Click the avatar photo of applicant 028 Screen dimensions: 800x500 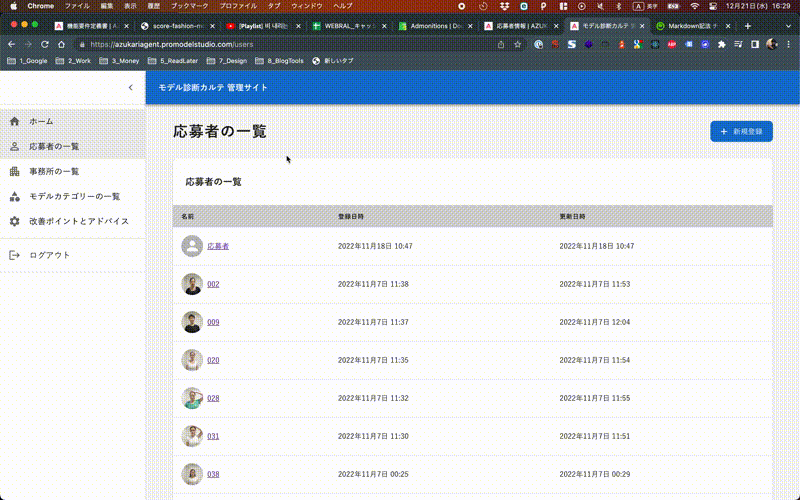[192, 398]
